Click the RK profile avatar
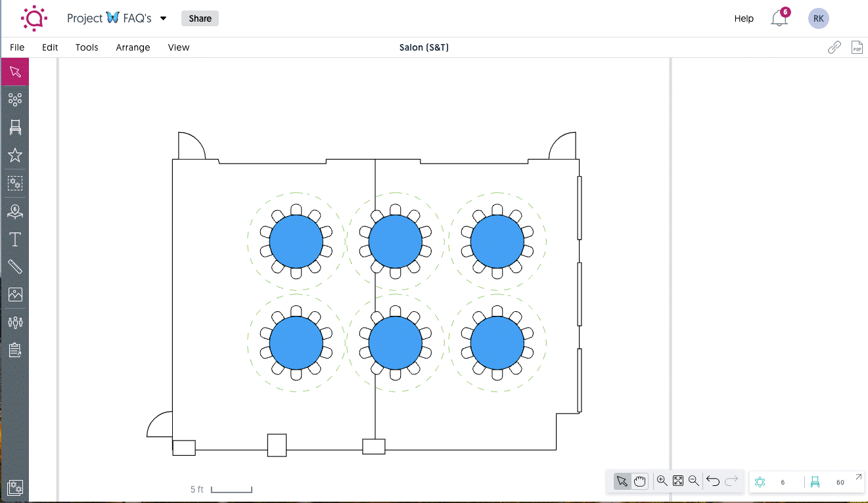This screenshot has height=503, width=868. (818, 18)
